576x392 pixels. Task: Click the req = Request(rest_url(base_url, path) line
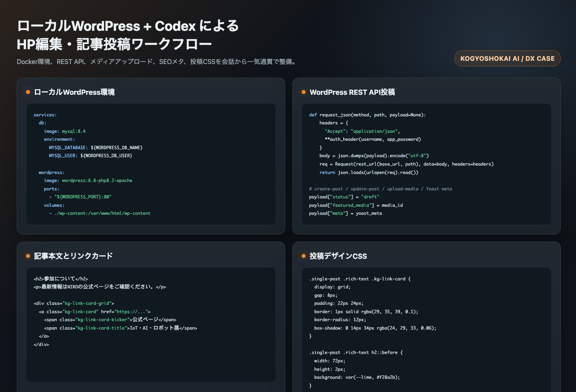tap(407, 164)
